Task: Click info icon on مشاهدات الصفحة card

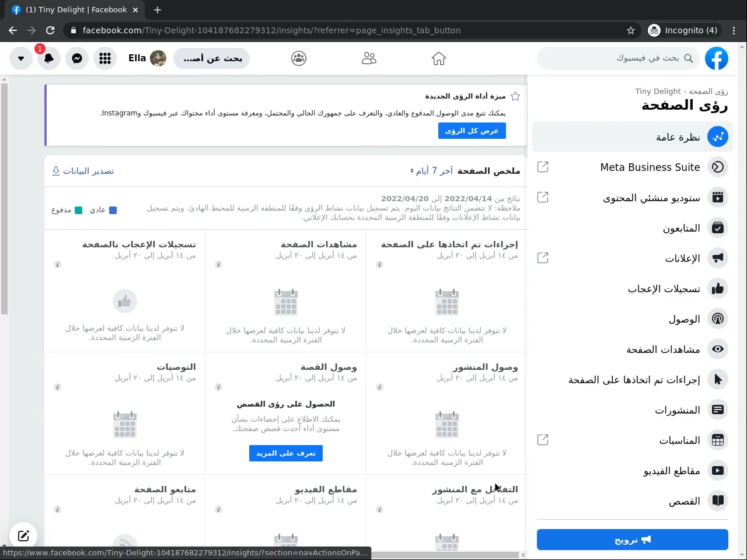Action: (218, 264)
